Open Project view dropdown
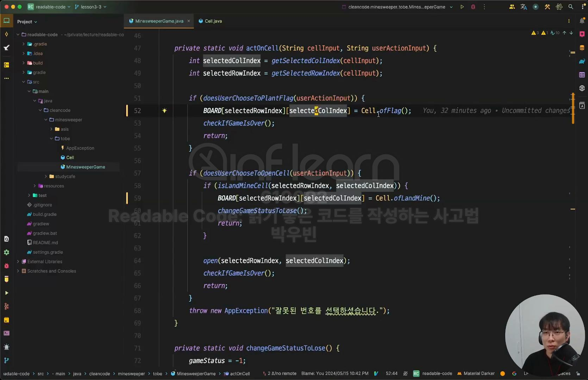The height and width of the screenshot is (380, 588). (x=27, y=21)
